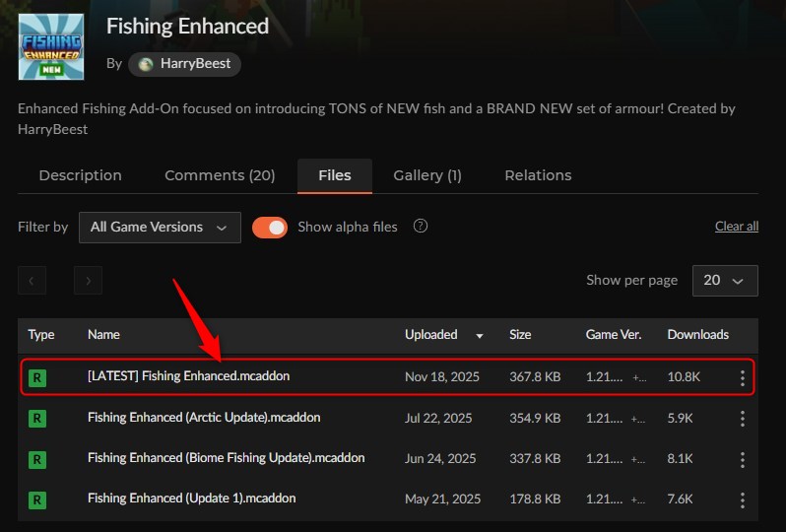The width and height of the screenshot is (786, 532).
Task: Open HarryBeest author profile
Action: click(184, 64)
